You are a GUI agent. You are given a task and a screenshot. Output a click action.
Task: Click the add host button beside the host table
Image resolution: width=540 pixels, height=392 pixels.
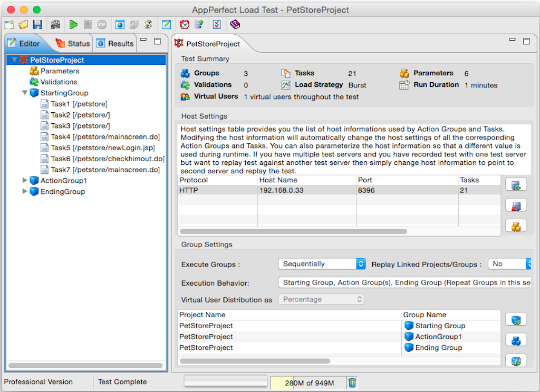tap(516, 185)
